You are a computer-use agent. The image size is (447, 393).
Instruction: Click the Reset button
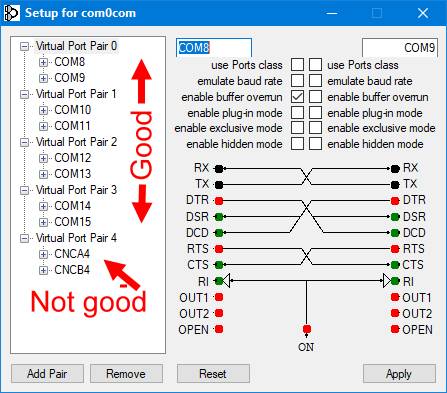(x=213, y=374)
